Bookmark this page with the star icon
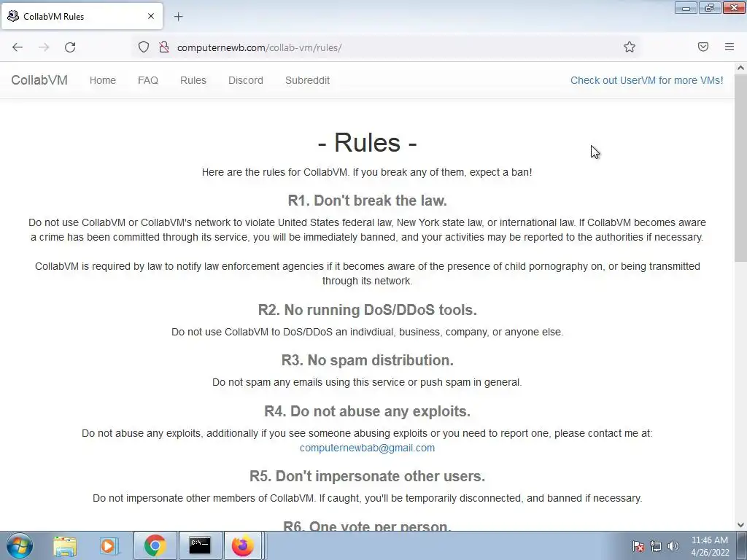This screenshot has height=560, width=747. [630, 47]
